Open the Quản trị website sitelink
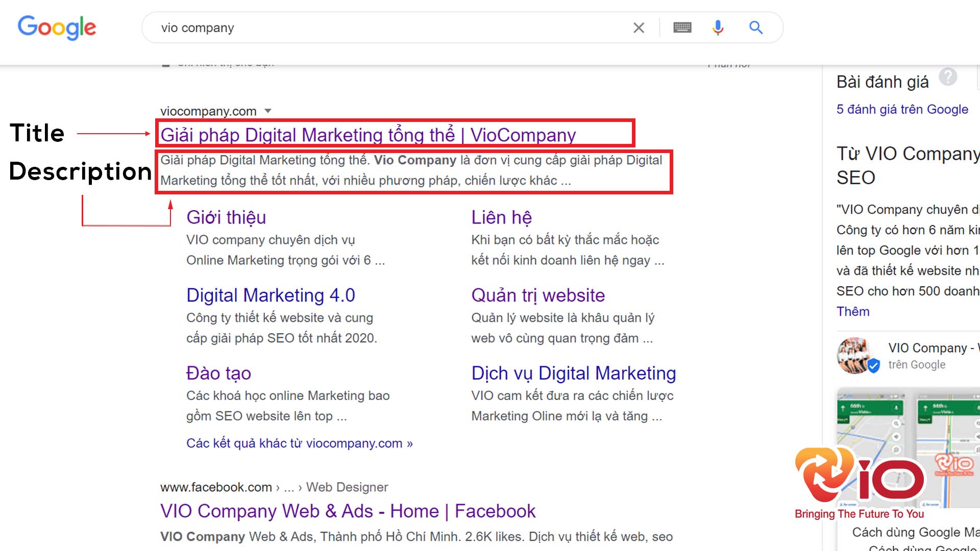The height and width of the screenshot is (551, 980). point(538,295)
